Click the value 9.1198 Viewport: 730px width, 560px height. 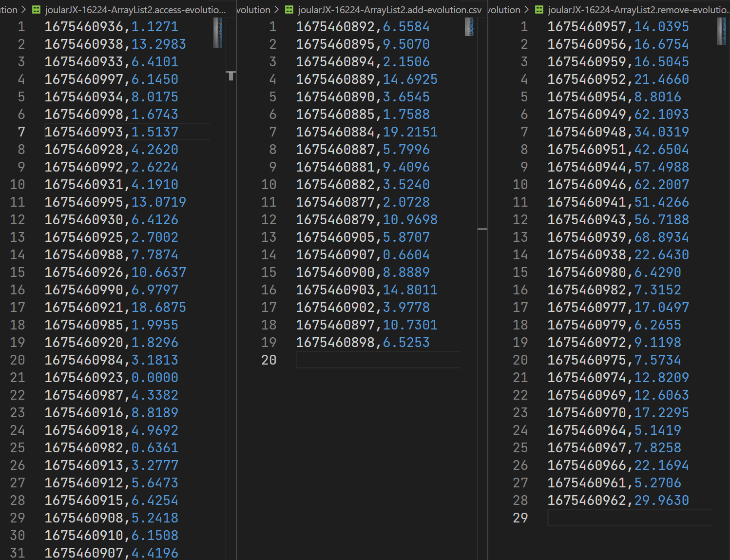pos(658,343)
